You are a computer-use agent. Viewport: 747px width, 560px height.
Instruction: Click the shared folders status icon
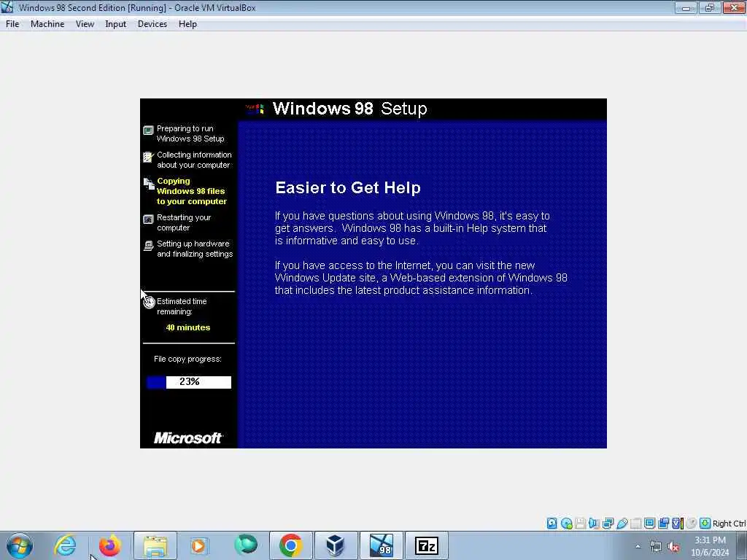coord(635,524)
